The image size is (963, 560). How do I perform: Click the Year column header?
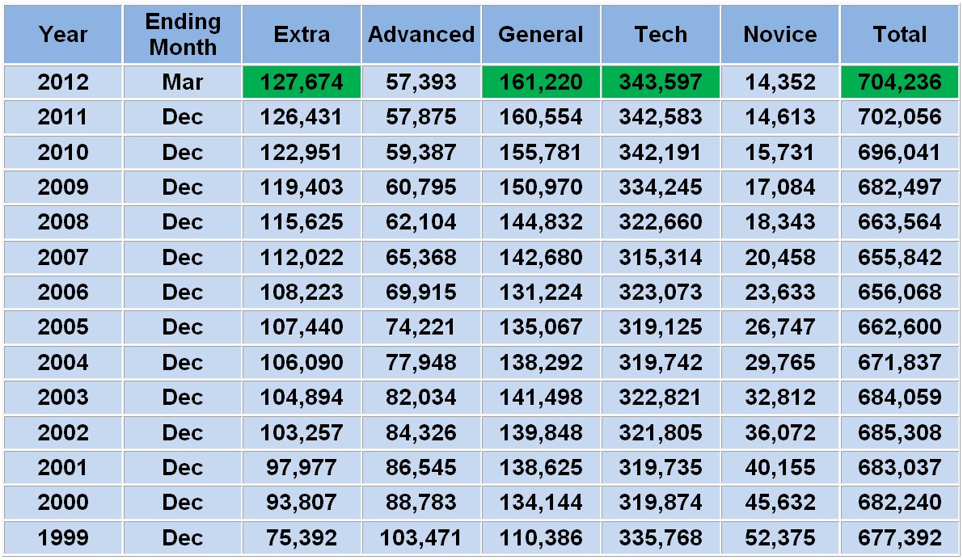pyautogui.click(x=63, y=35)
